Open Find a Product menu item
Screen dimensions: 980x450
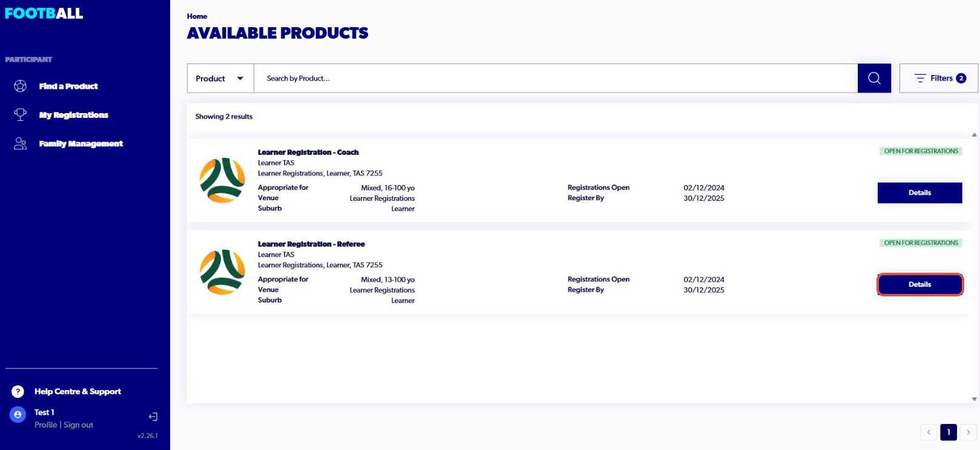click(x=68, y=86)
